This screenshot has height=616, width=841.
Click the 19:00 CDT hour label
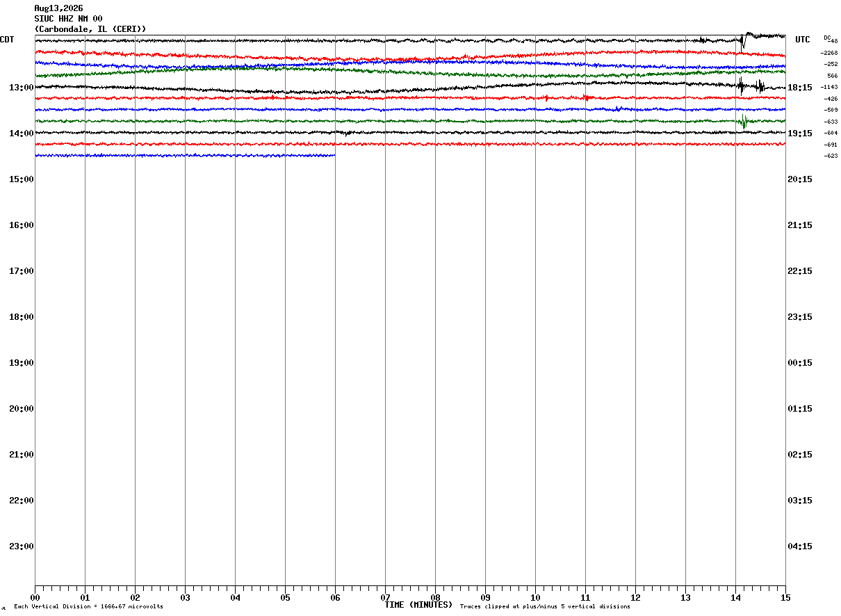(21, 363)
